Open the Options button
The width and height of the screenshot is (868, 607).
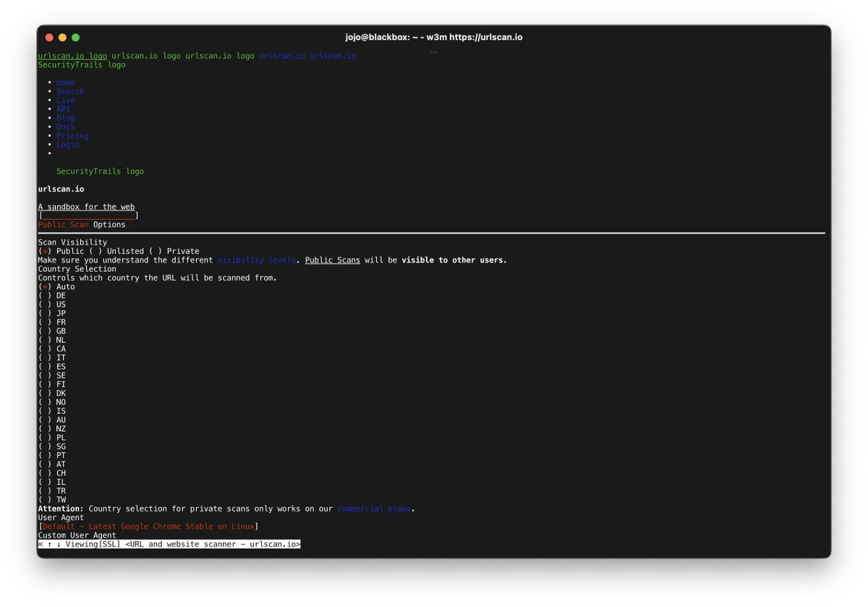coord(109,224)
